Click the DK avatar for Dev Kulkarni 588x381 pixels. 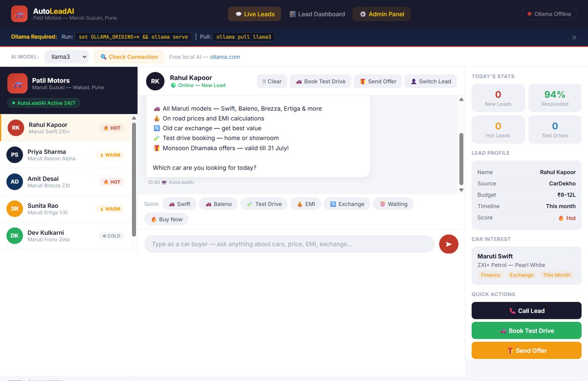coord(15,235)
